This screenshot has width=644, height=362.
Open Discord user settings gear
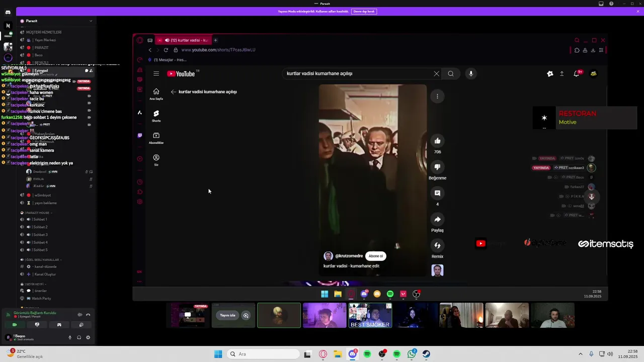click(x=88, y=337)
